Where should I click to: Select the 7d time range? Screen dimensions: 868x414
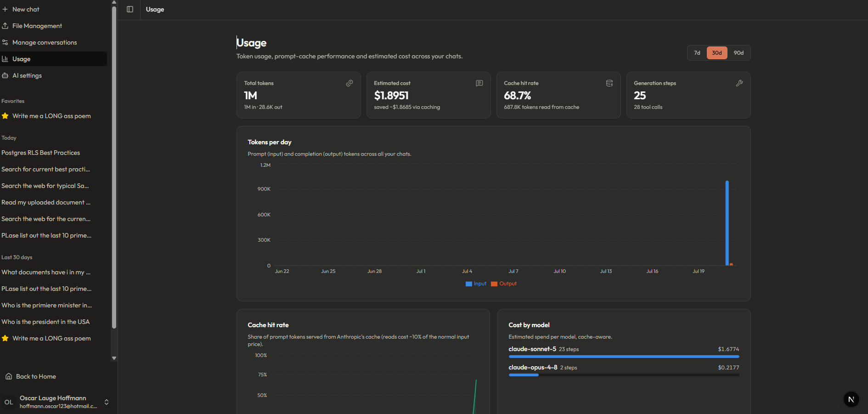click(x=697, y=53)
